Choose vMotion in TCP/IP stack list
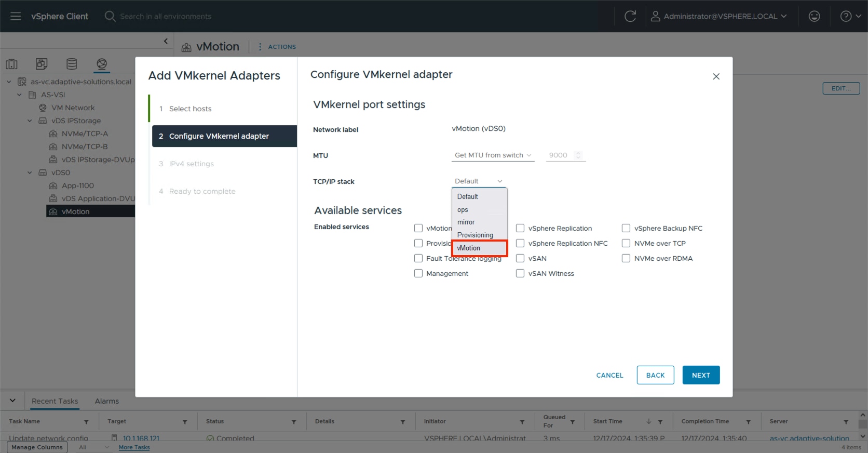 [x=479, y=248]
